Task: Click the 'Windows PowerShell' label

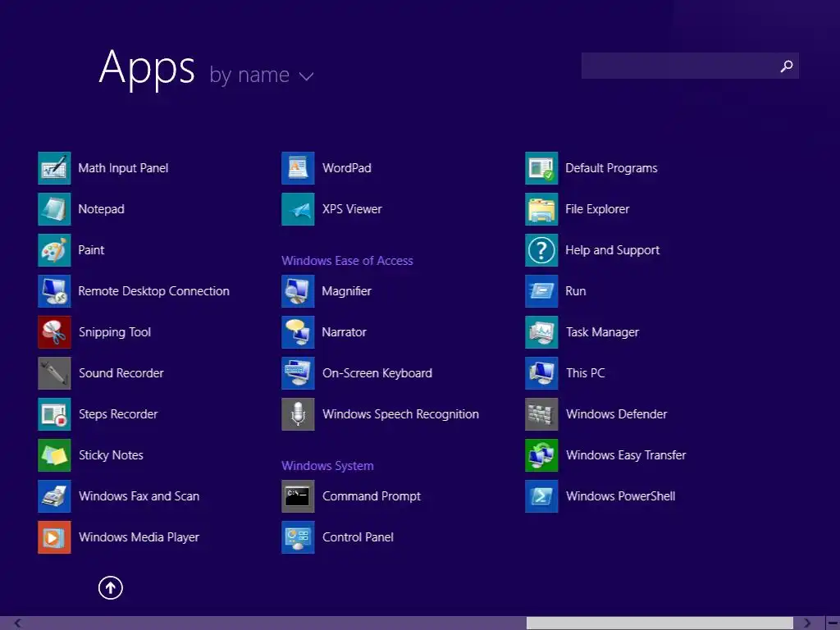Action: [620, 496]
